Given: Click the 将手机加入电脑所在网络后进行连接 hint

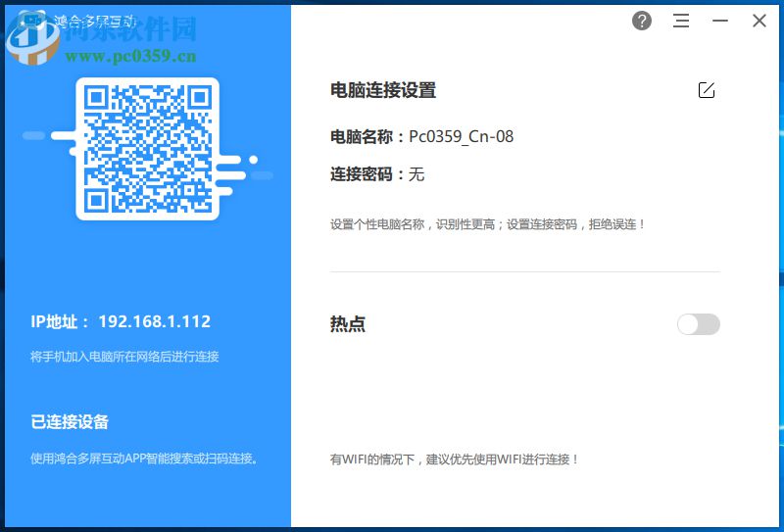Looking at the screenshot, I should (124, 357).
